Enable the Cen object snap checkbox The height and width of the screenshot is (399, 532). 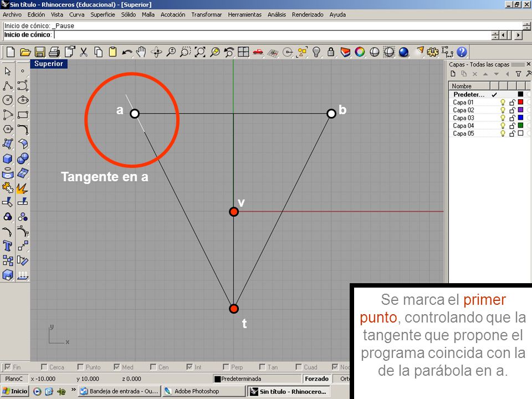153,367
